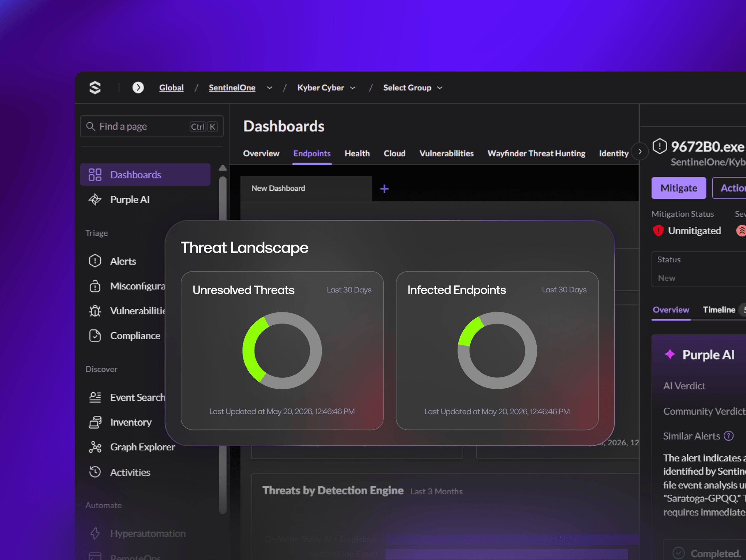Open the Vulnerabilities dashboard tab
Viewport: 746px width, 560px height.
[x=446, y=154]
